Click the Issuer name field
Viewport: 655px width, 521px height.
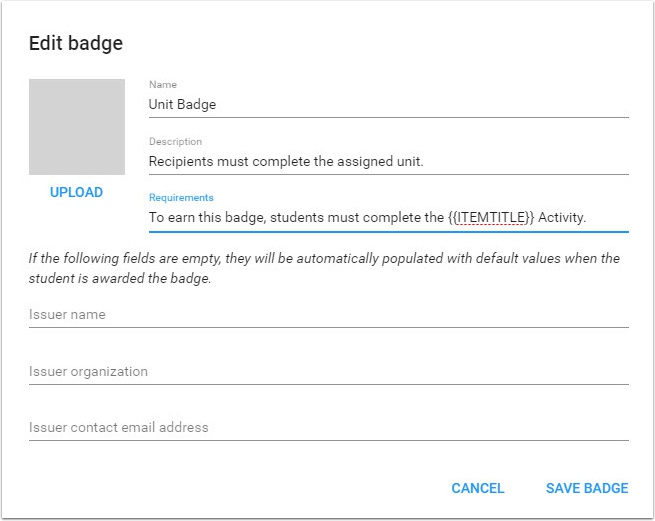pos(328,315)
